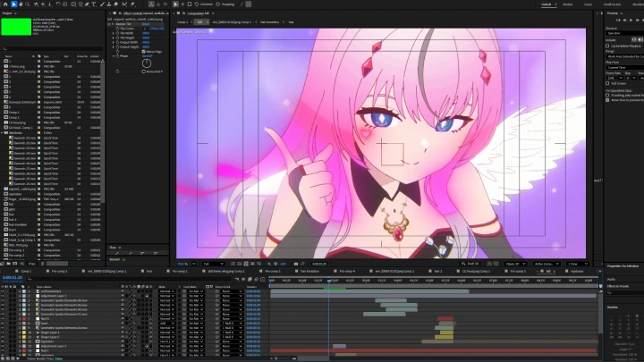Screen dimensions: 644x362
Task: Open the Classic 3D renderer dropdown
Action: click(x=516, y=264)
